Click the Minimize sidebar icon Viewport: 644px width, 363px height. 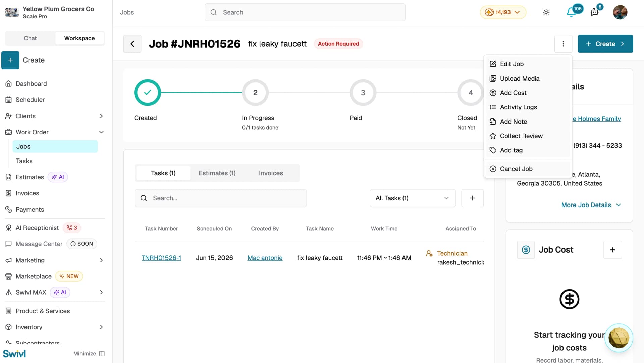pos(102,354)
